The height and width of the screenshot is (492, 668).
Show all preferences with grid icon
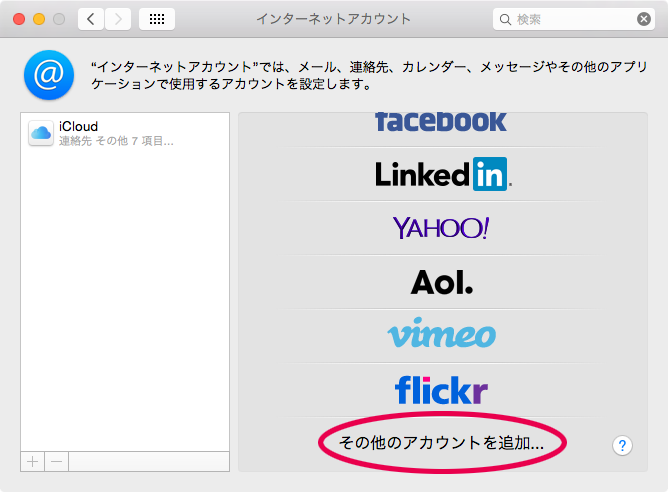click(x=157, y=19)
